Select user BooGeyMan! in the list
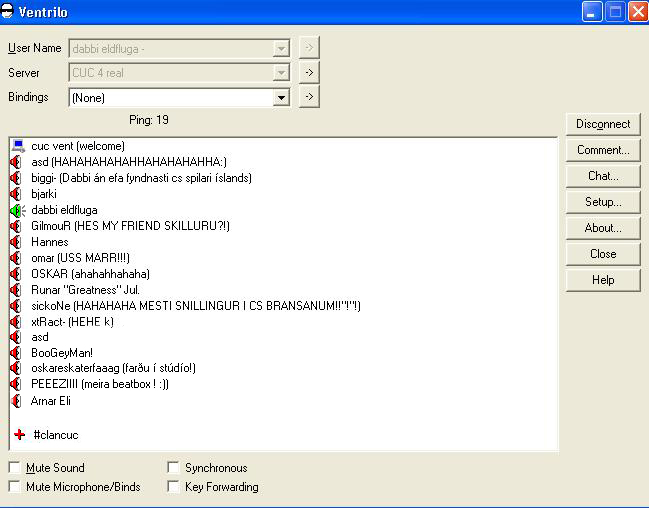 coord(62,353)
